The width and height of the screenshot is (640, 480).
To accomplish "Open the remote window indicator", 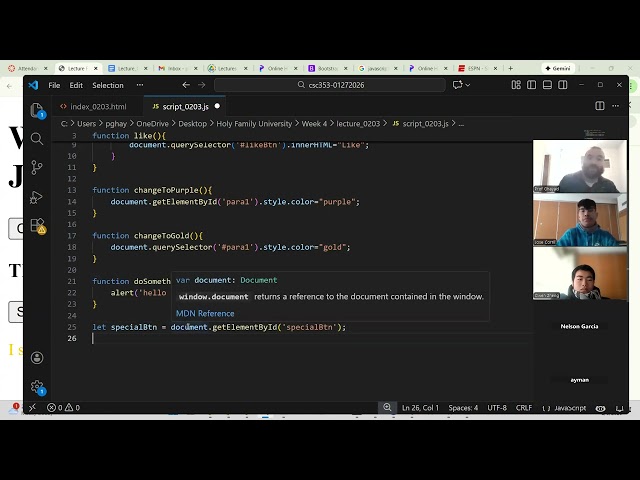I will point(32,407).
